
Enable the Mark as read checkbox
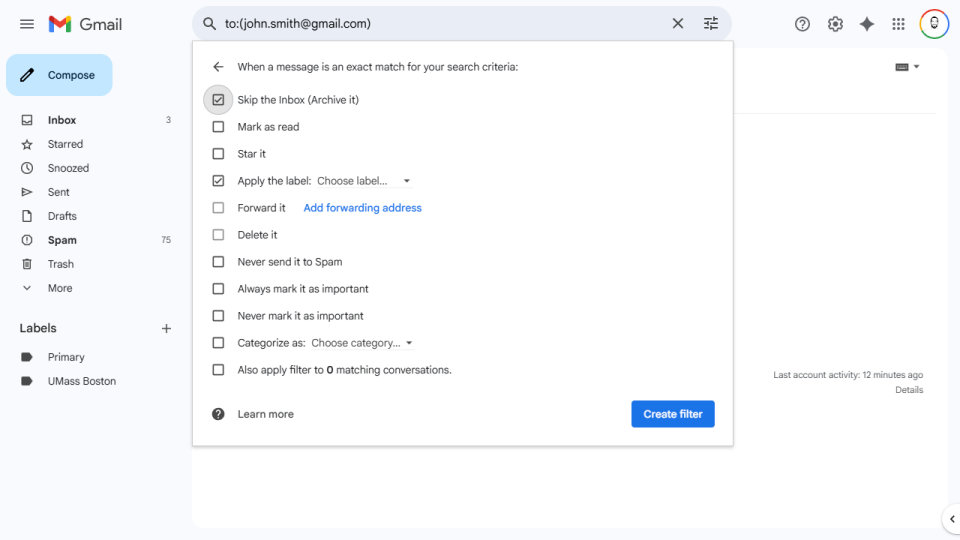(218, 127)
